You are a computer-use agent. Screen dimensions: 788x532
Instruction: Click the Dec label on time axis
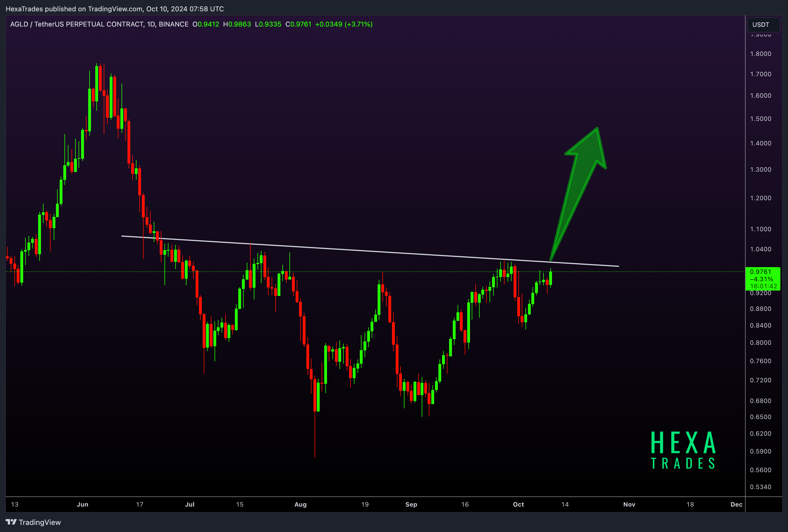[x=737, y=504]
